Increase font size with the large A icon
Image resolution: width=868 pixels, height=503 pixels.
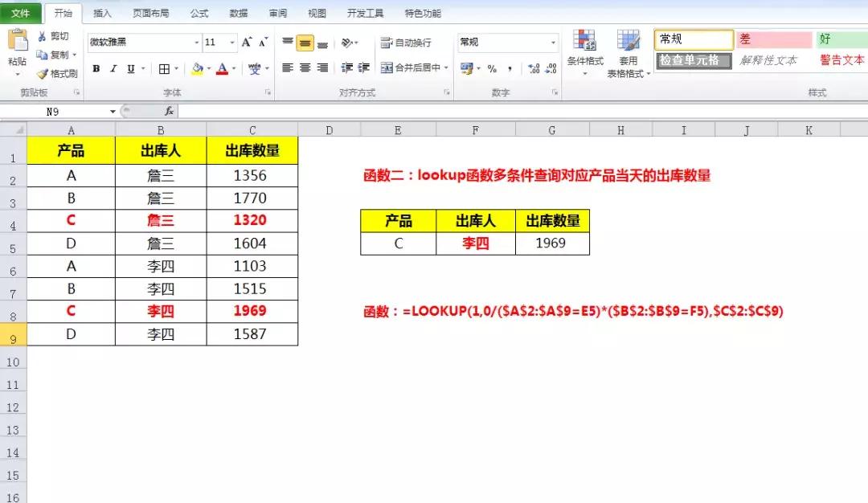247,42
